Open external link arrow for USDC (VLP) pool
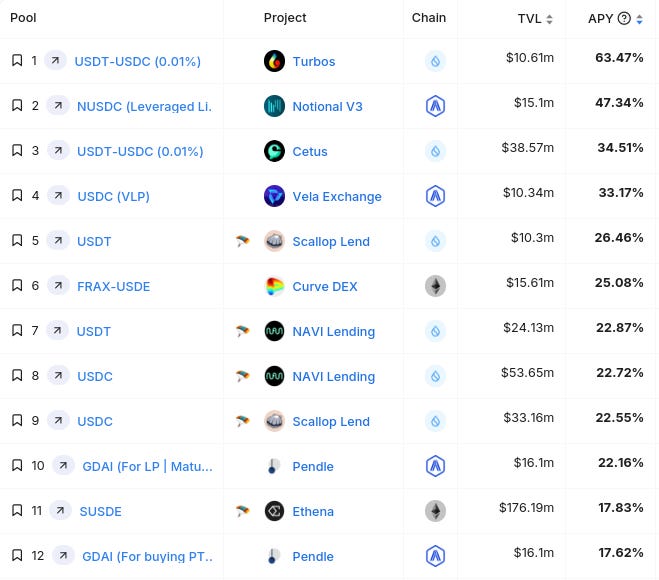 pyautogui.click(x=58, y=195)
